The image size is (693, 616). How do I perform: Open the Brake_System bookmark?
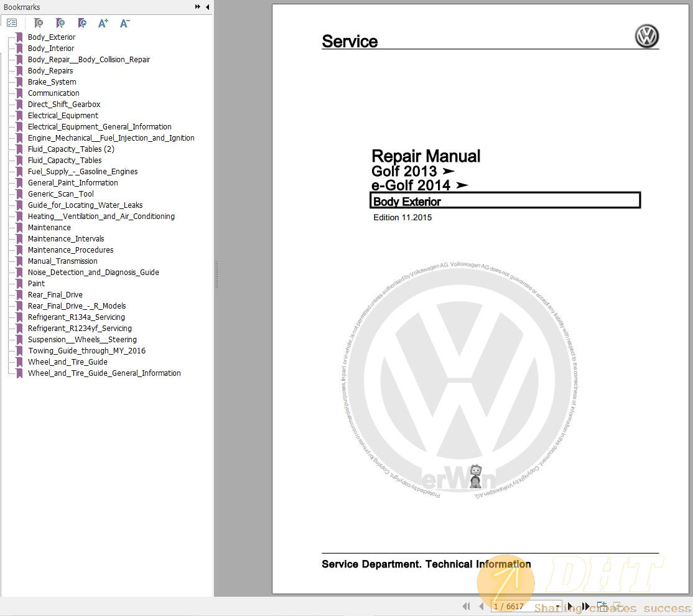pyautogui.click(x=52, y=82)
